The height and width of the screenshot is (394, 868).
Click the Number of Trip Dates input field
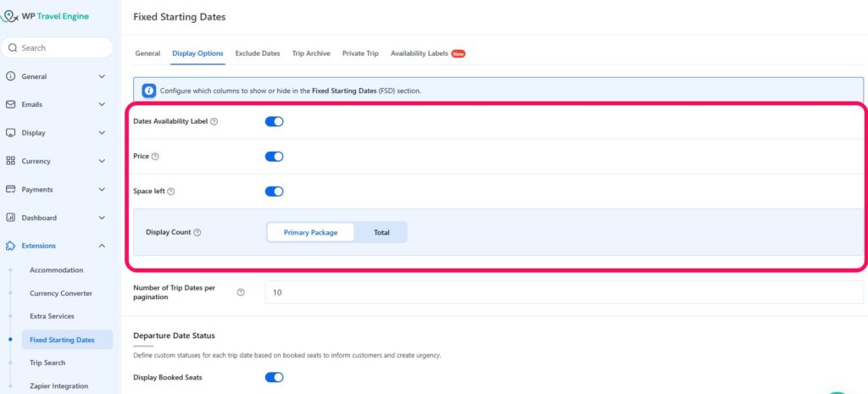pos(564,292)
